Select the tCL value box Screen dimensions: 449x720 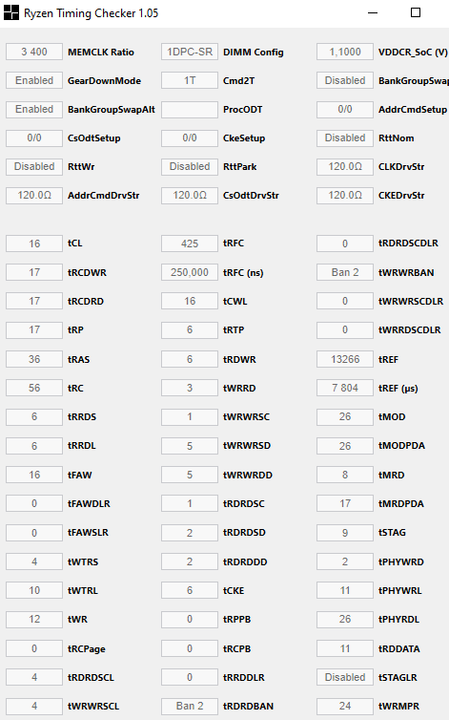[x=34, y=243]
